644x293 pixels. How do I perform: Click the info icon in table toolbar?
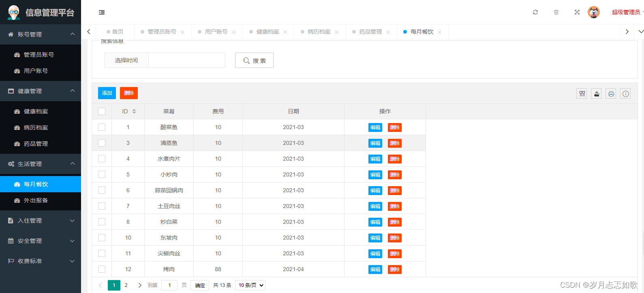pyautogui.click(x=625, y=94)
